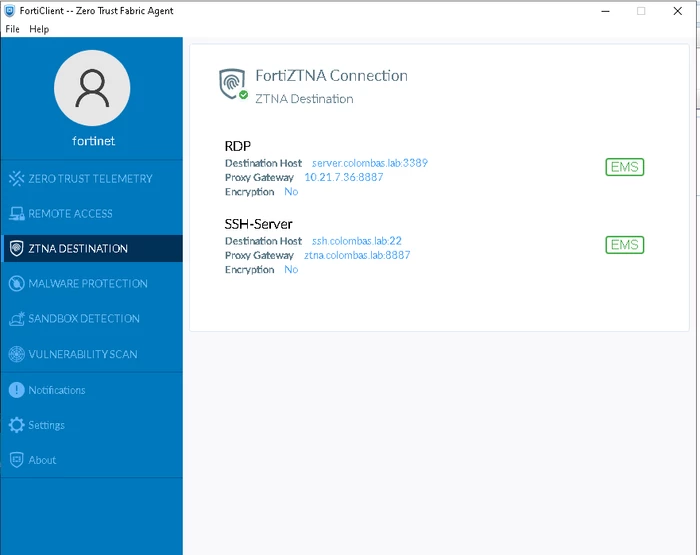Select the SSH-Server connection title
This screenshot has height=555, width=700.
258,224
